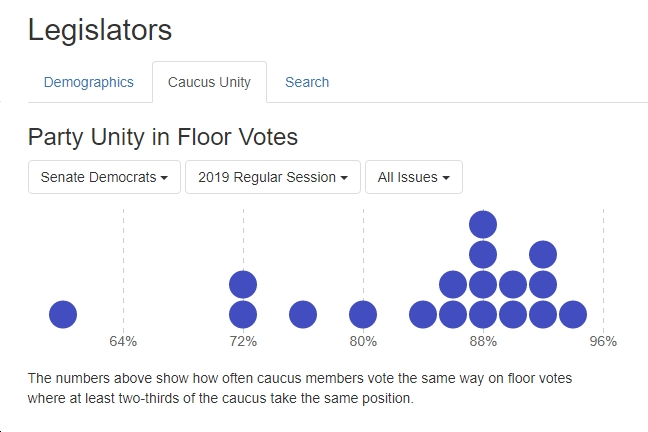Image resolution: width=648 pixels, height=432 pixels.
Task: Click the bottom dot in the 92% column
Action: (543, 315)
